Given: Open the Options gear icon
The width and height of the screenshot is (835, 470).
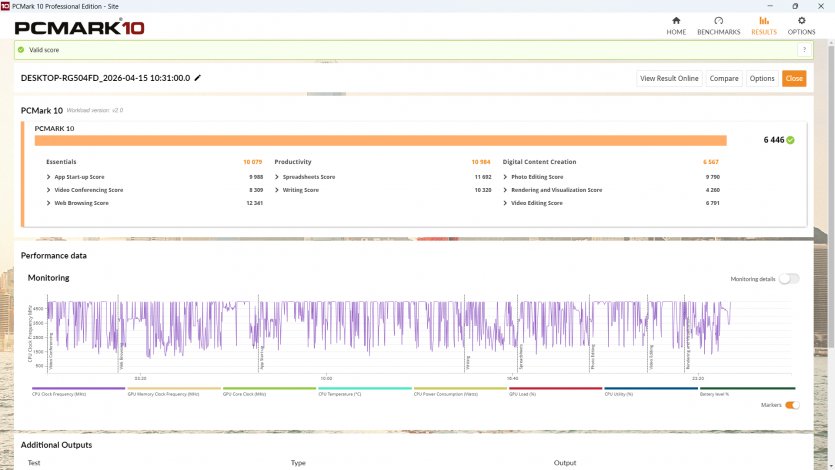Looking at the screenshot, I should 801,21.
